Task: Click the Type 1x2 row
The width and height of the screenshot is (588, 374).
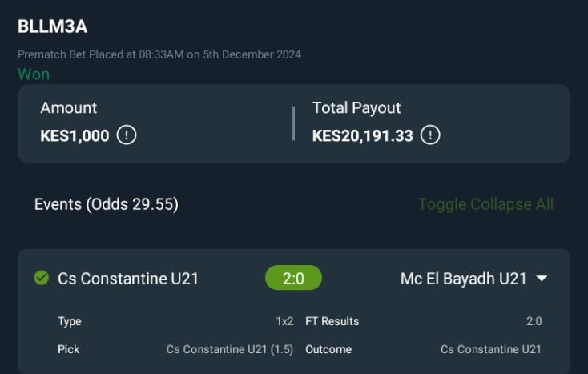Action: [175, 321]
